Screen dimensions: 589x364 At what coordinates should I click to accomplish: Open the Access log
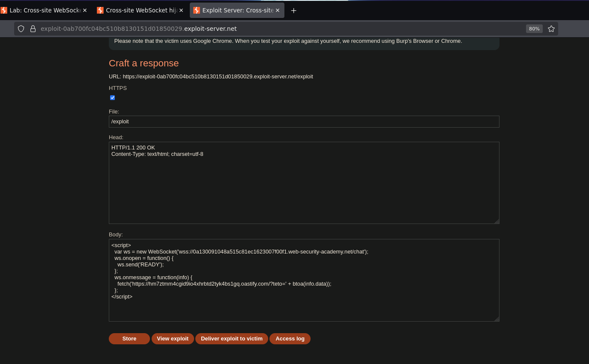tap(290, 339)
